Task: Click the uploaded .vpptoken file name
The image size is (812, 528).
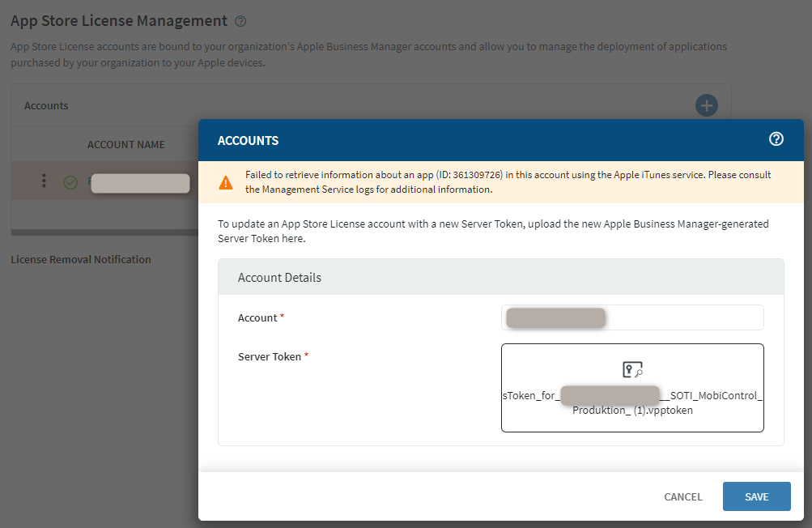Action: click(632, 403)
